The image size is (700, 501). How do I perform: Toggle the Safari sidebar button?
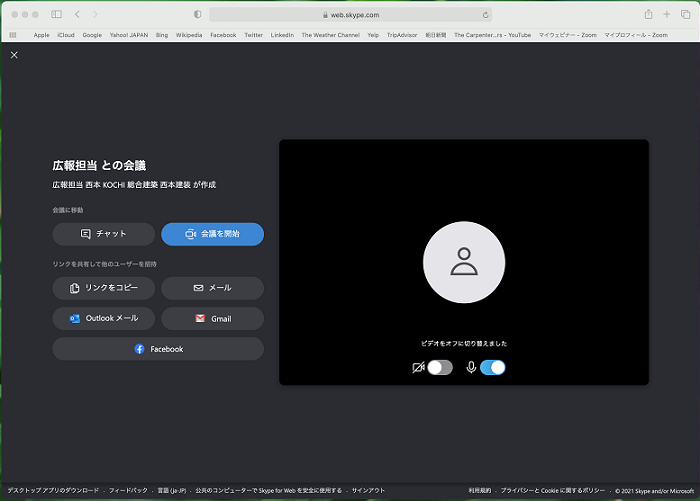pos(56,14)
